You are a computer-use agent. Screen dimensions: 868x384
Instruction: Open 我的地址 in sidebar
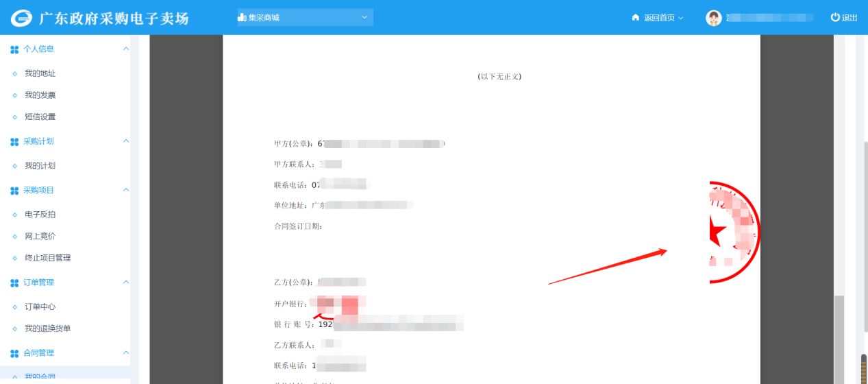point(40,73)
